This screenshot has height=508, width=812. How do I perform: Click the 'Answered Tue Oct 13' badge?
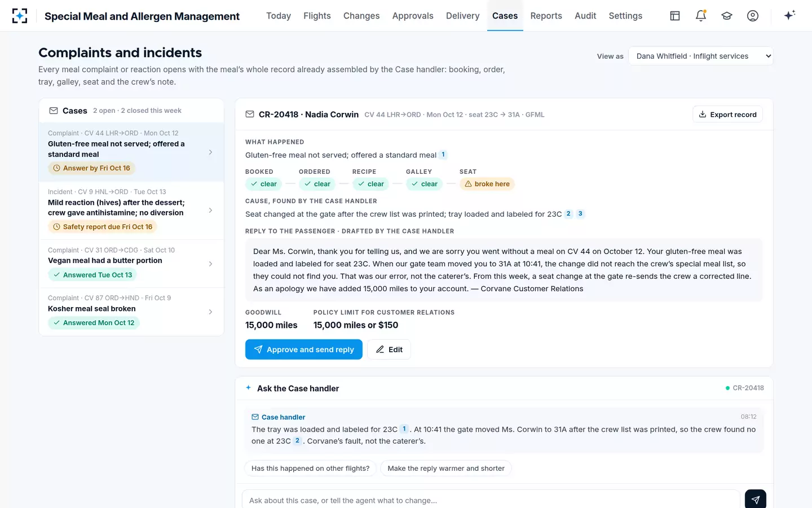click(92, 275)
